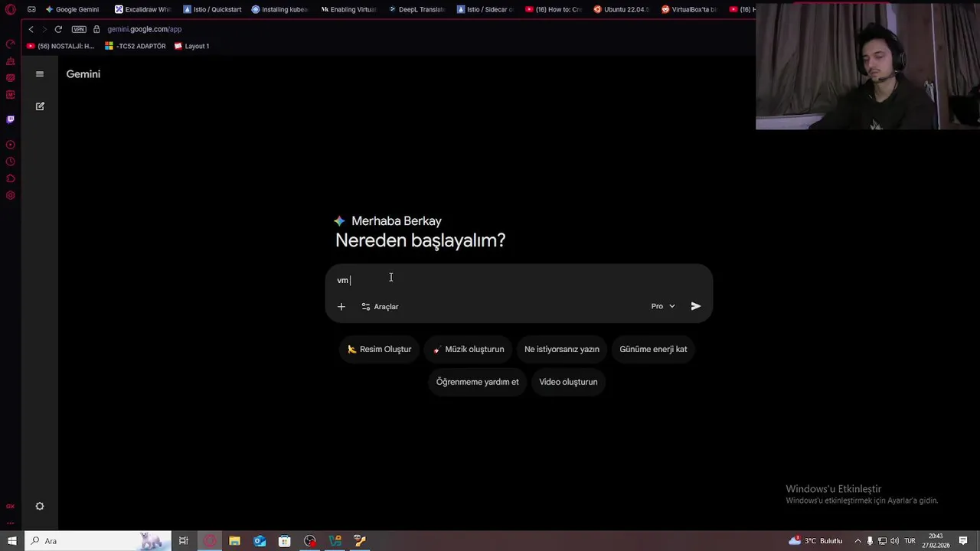Open the Opera menu logo icon
This screenshot has width=980, height=551.
point(11,10)
